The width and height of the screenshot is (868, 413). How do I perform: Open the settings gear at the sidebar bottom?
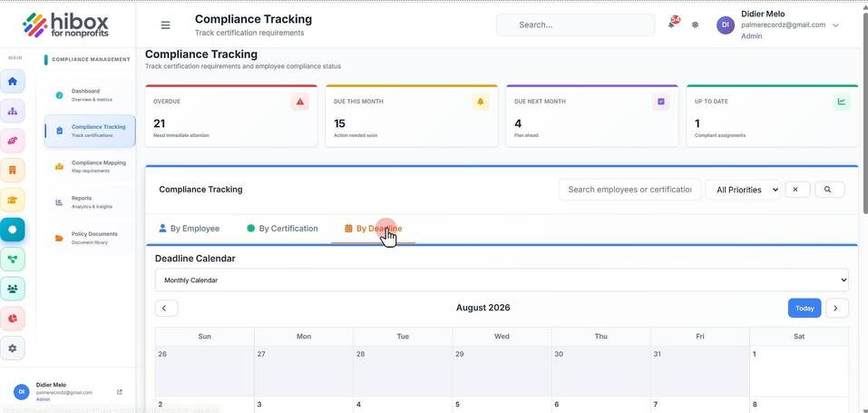[12, 349]
